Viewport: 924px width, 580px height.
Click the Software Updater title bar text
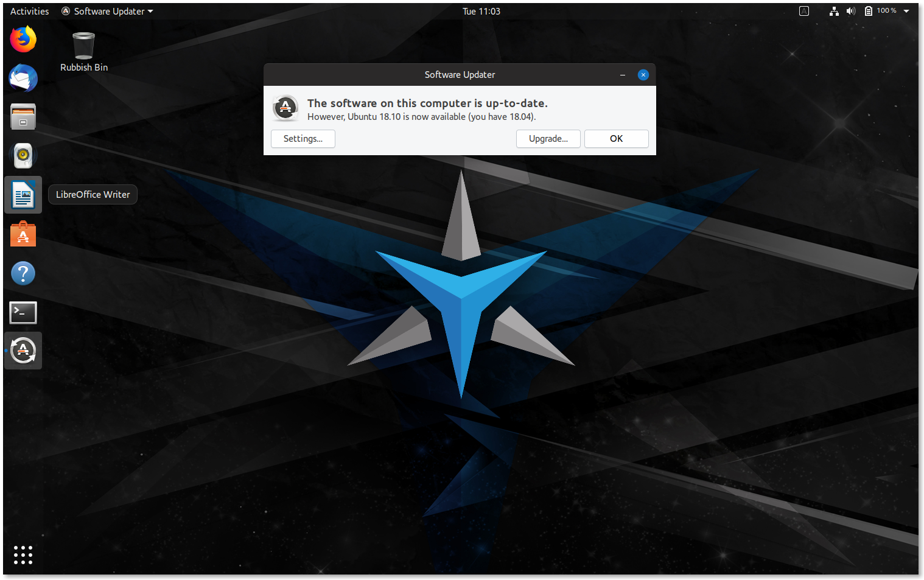tap(460, 75)
